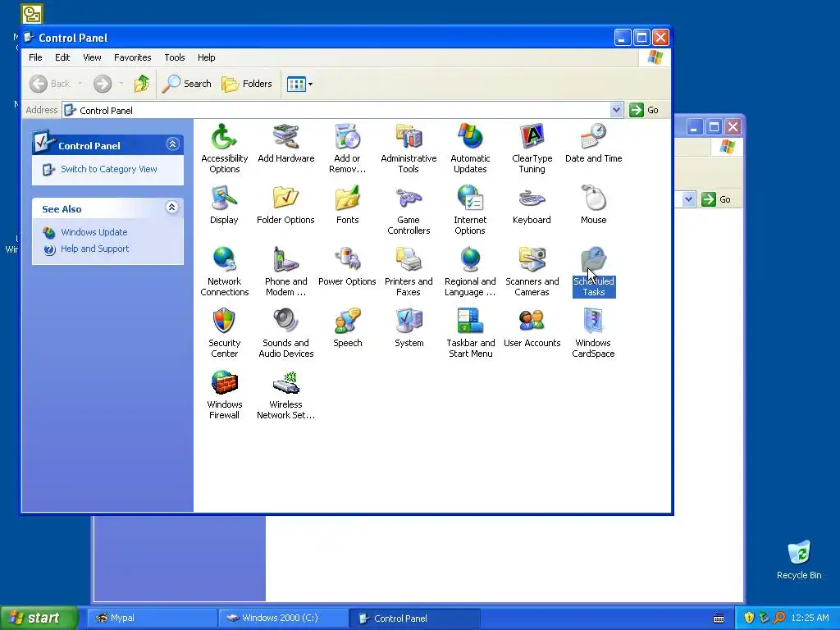The image size is (840, 630).
Task: Click the on-screen keyboard tray icon
Action: 719,619
